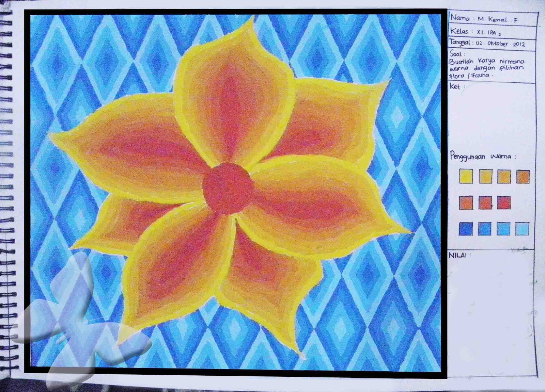The width and height of the screenshot is (545, 392).
Task: Select the line "Buatlah karya nirmana"
Action: tap(487, 62)
